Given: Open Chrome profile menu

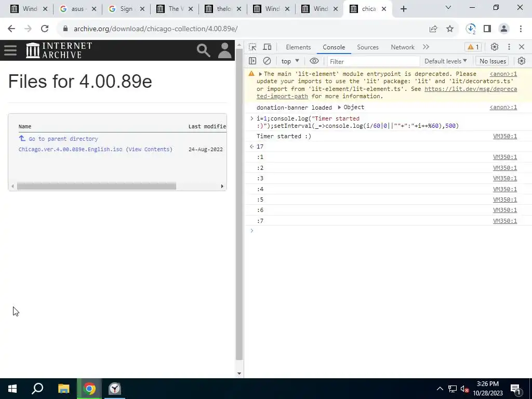Looking at the screenshot, I should (504, 29).
